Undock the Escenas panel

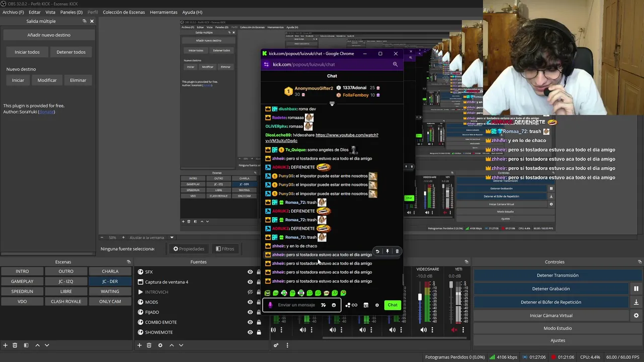click(128, 262)
